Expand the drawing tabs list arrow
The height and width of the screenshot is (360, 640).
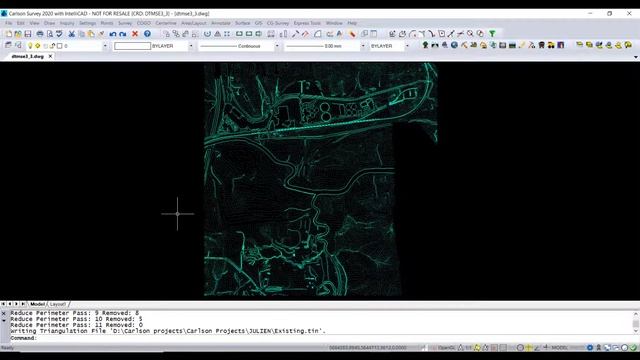[636, 57]
